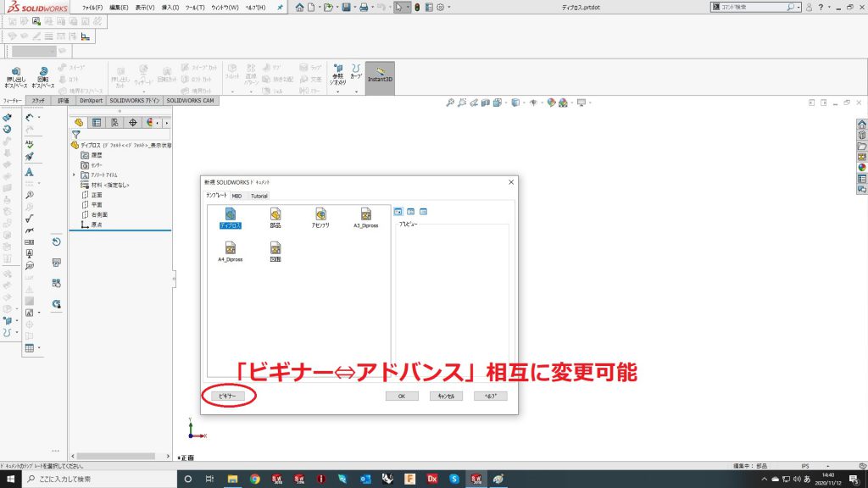Open the FeatureManager design tree tab

click(79, 122)
